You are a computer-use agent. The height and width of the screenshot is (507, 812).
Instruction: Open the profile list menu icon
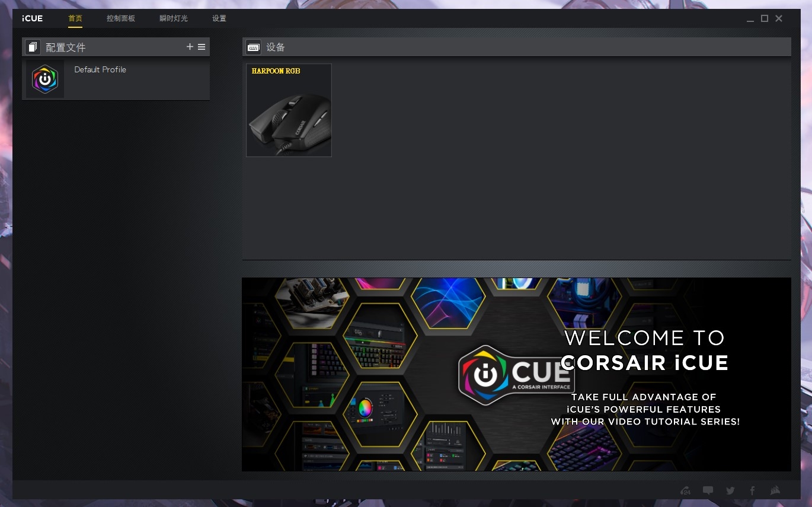tap(202, 47)
